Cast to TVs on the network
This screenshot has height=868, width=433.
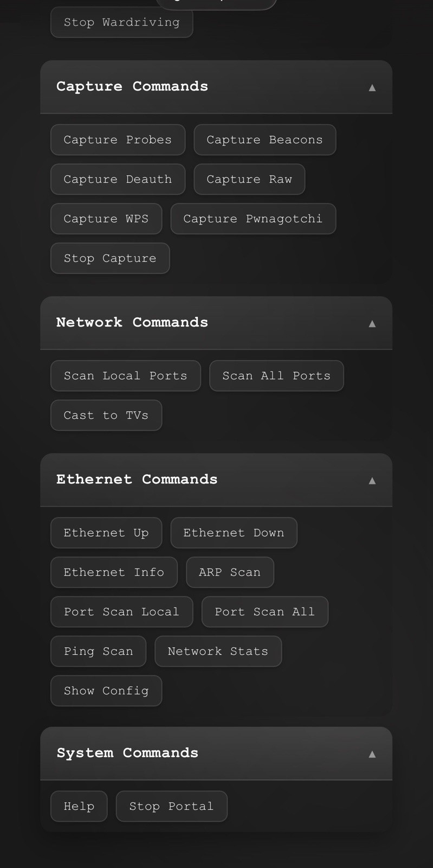pyautogui.click(x=106, y=415)
